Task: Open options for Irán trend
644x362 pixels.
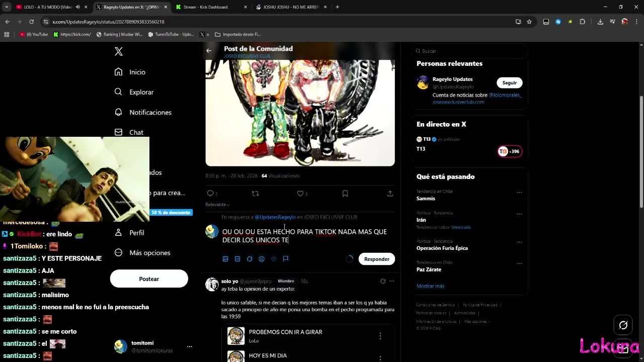Action: tap(519, 214)
